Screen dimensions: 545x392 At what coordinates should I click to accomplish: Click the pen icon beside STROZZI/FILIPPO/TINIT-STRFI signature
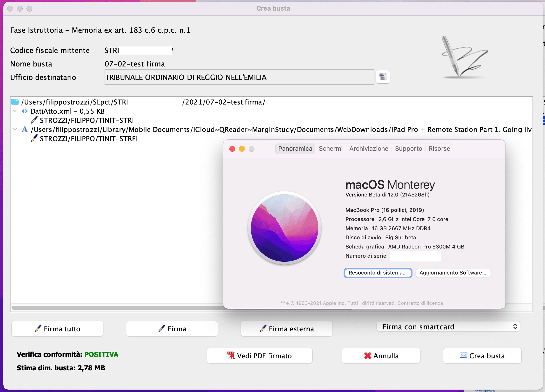pyautogui.click(x=34, y=138)
